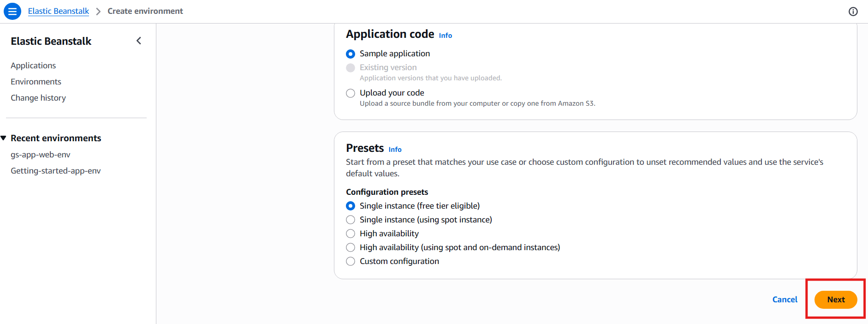Click the Cancel button
Viewport: 868px width, 324px height.
click(x=785, y=300)
